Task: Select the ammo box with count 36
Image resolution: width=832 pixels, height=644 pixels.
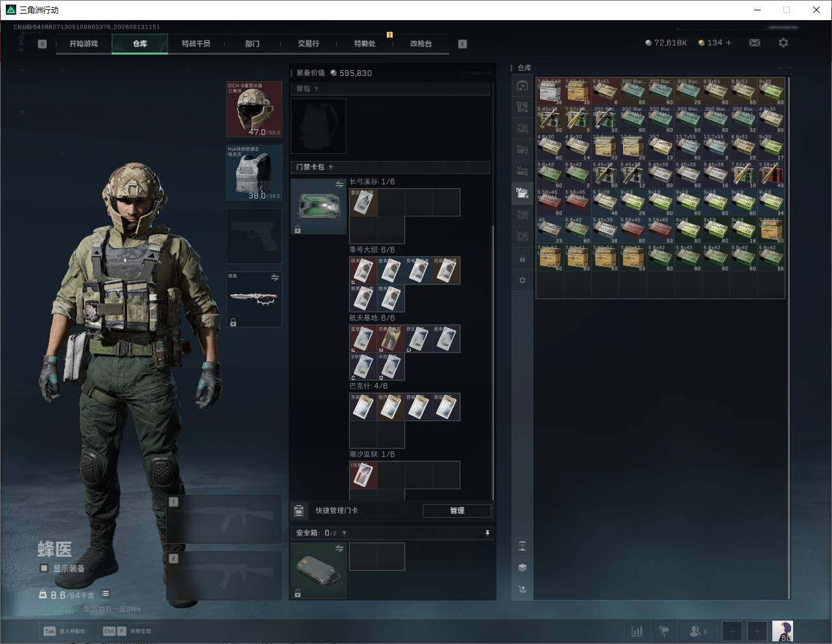Action: 550,92
